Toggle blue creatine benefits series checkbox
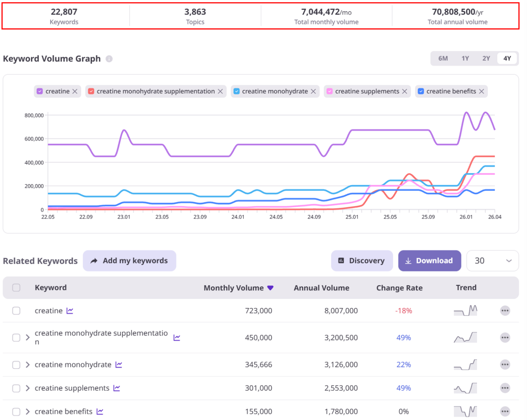This screenshot has width=527, height=420. (421, 91)
